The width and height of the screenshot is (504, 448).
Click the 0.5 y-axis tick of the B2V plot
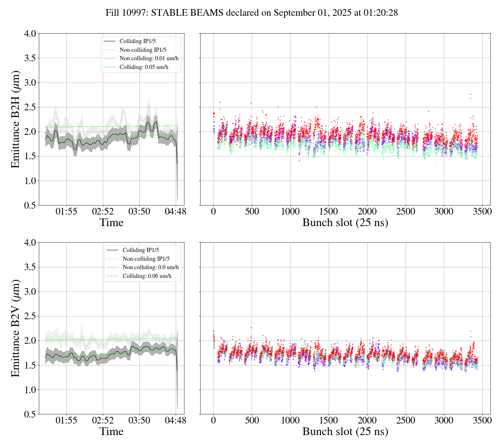point(30,414)
